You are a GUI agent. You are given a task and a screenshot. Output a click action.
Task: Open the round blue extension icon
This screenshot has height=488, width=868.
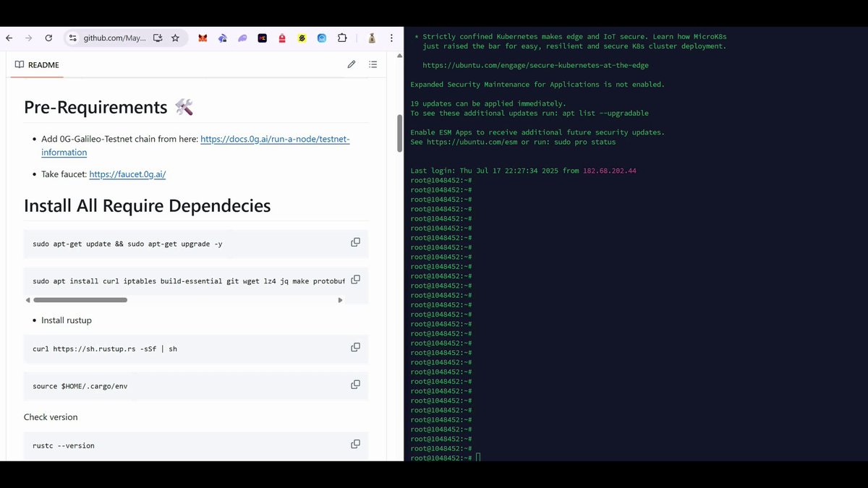(x=322, y=38)
